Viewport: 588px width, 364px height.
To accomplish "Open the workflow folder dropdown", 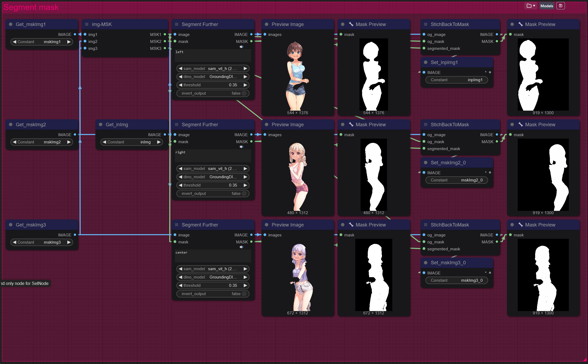I will [530, 6].
